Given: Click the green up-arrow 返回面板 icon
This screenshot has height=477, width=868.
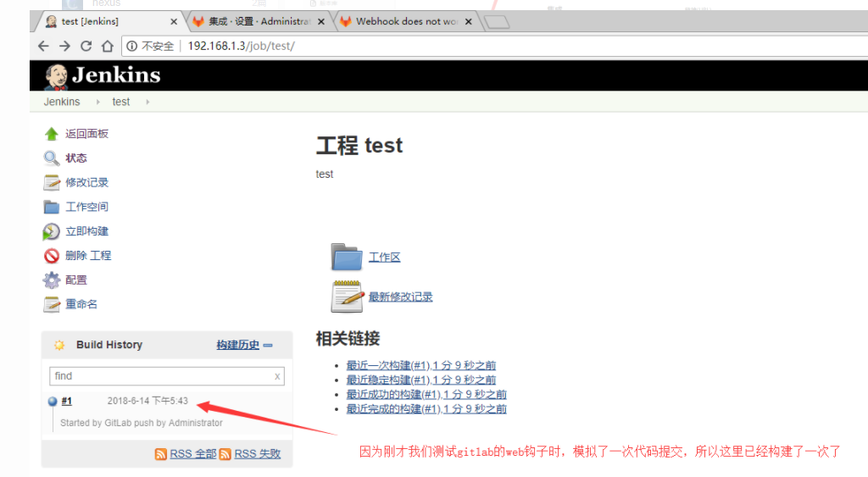Looking at the screenshot, I should [x=52, y=134].
